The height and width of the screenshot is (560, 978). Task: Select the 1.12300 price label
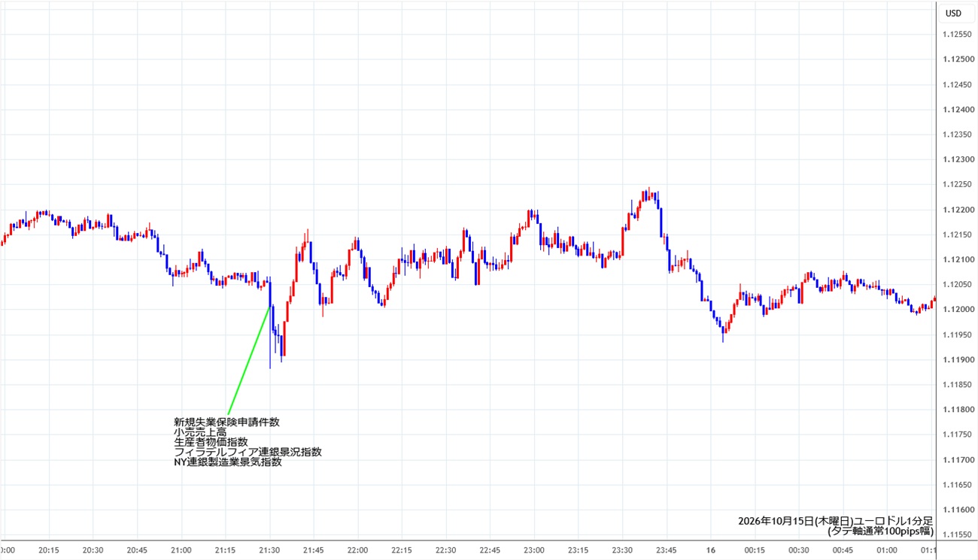(957, 159)
